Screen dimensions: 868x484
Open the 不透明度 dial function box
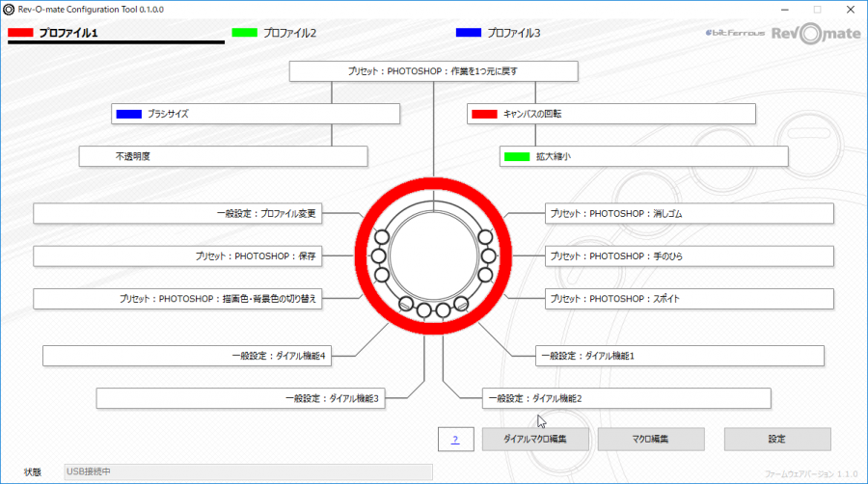[x=223, y=156]
